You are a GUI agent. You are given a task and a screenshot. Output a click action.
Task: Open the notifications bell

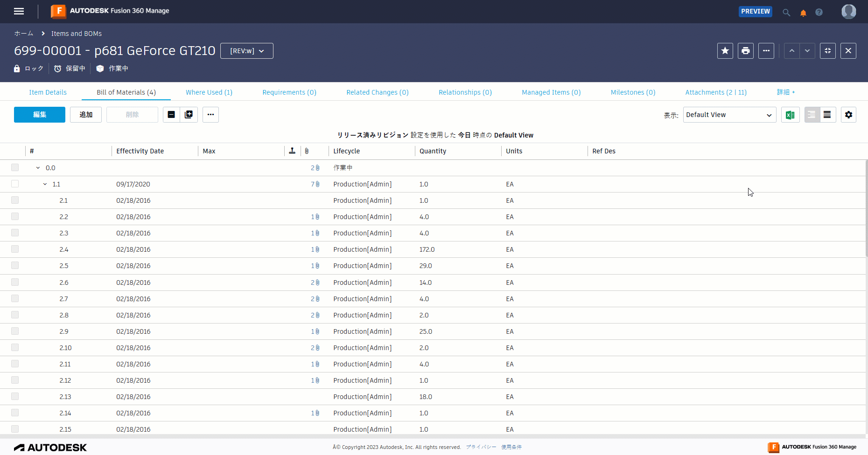coord(803,13)
